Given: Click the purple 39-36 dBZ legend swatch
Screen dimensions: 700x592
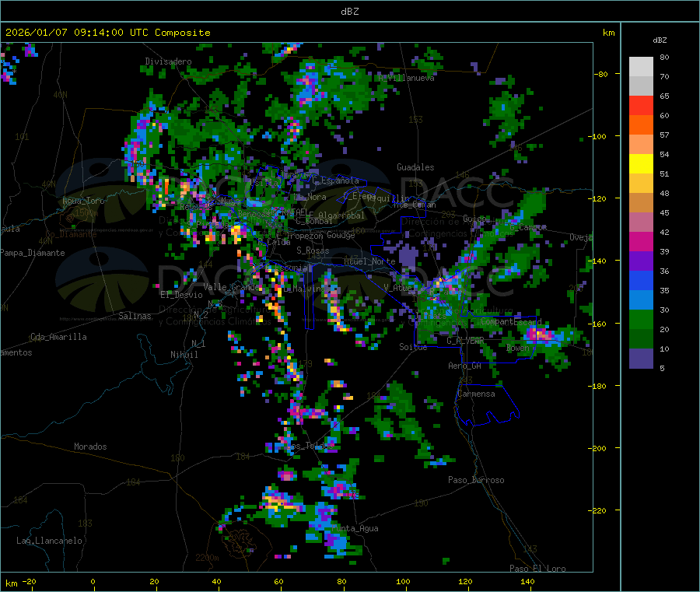Looking at the screenshot, I should click(641, 261).
